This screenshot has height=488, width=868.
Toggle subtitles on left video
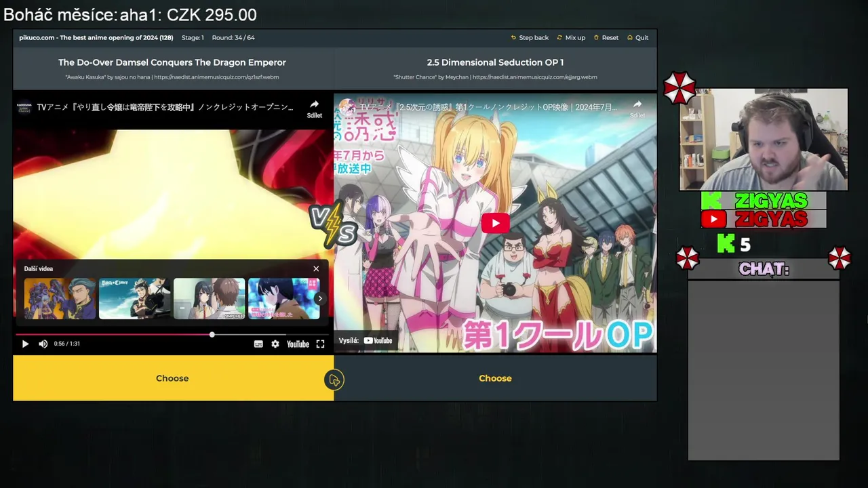point(258,344)
